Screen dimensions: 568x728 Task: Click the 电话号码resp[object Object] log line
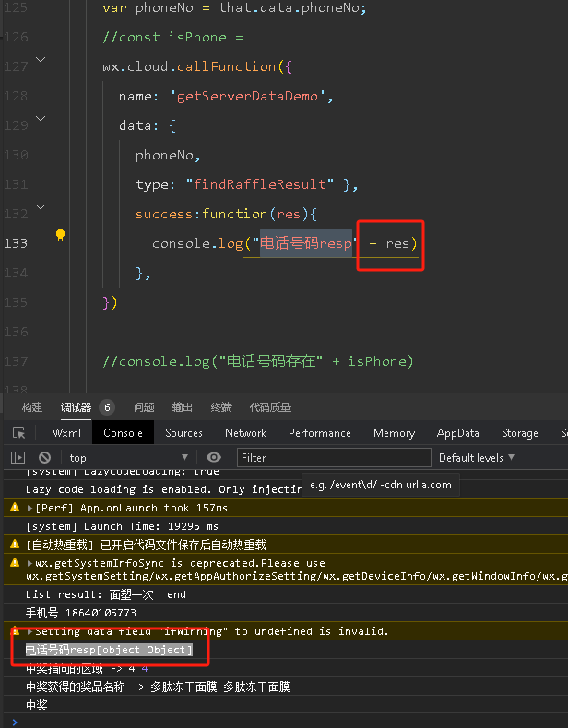tap(109, 650)
